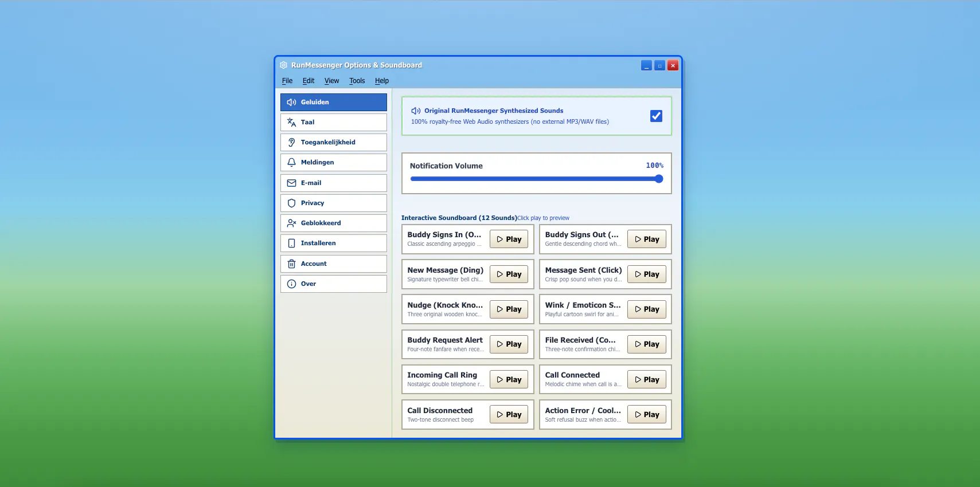Viewport: 980px width, 487px height.
Task: Click the "Call Connected" sound title
Action: pos(572,375)
